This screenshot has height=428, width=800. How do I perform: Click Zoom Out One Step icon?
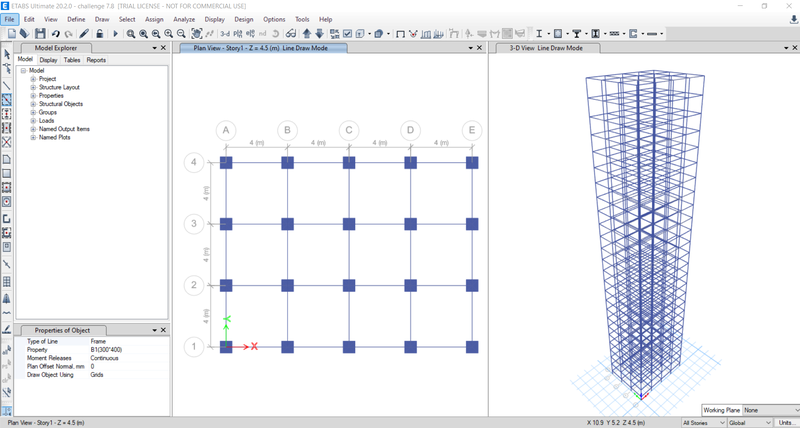[x=181, y=34]
